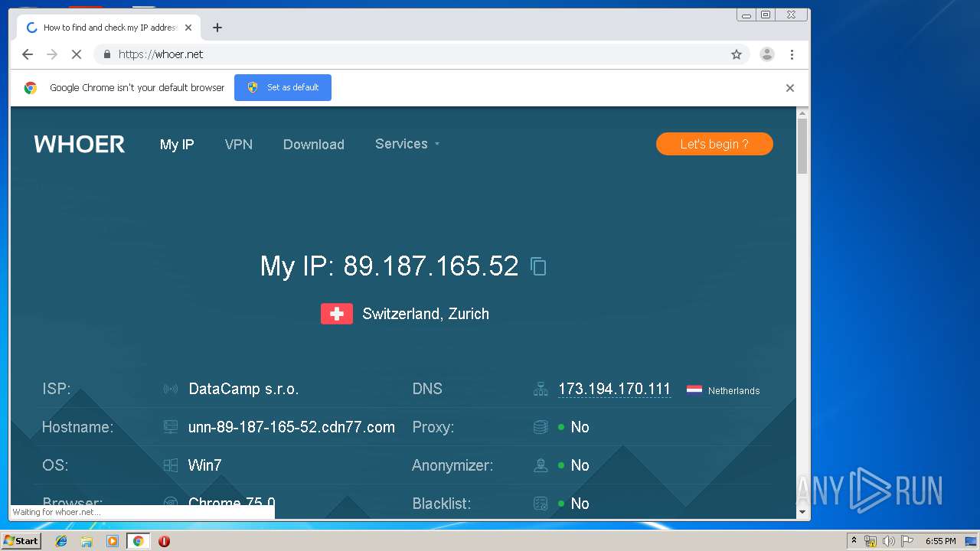Go back to the previous page
This screenshot has width=980, height=551.
point(28,54)
